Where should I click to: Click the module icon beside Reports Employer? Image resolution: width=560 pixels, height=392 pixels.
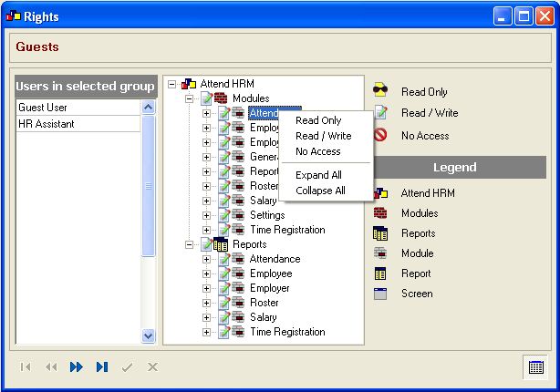tap(238, 288)
